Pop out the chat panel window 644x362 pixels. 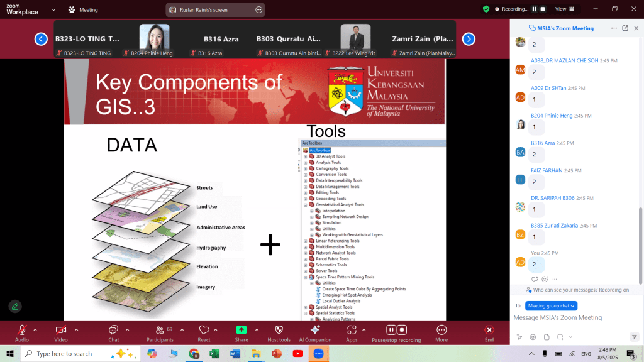coord(625,28)
